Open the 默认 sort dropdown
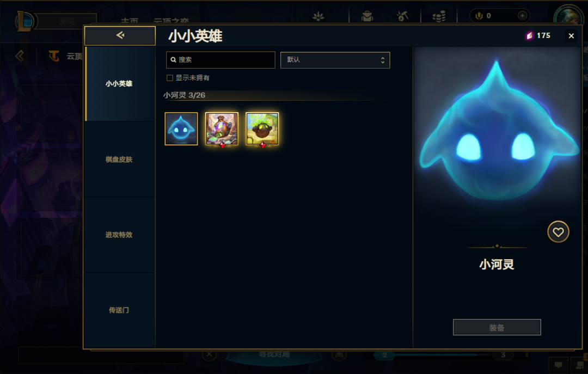Viewport: 588px width, 374px height. (x=335, y=60)
